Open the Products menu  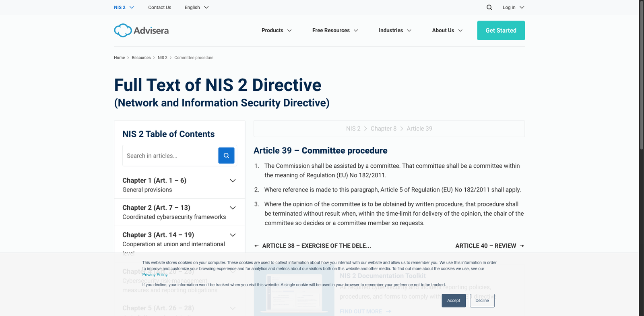pos(277,31)
